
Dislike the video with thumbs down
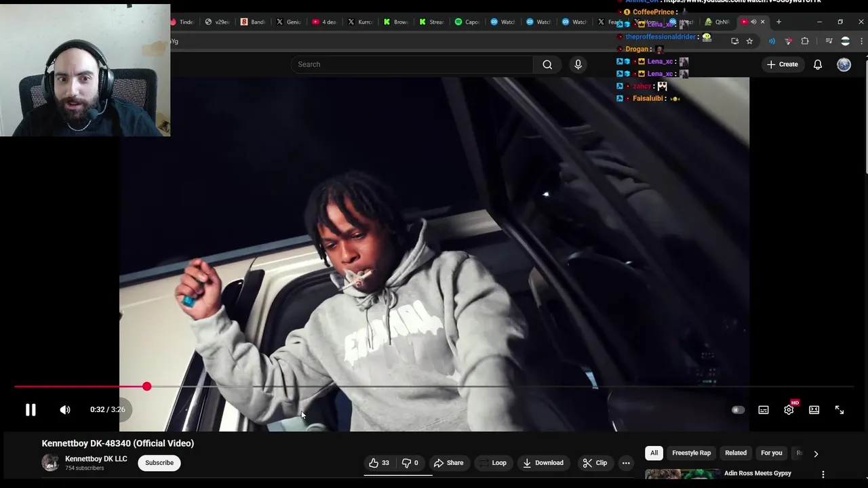point(410,463)
